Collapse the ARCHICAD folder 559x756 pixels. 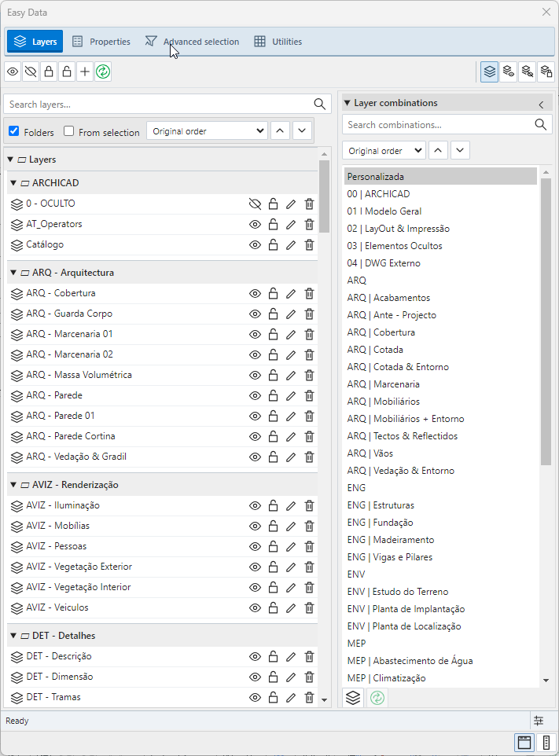(x=13, y=183)
